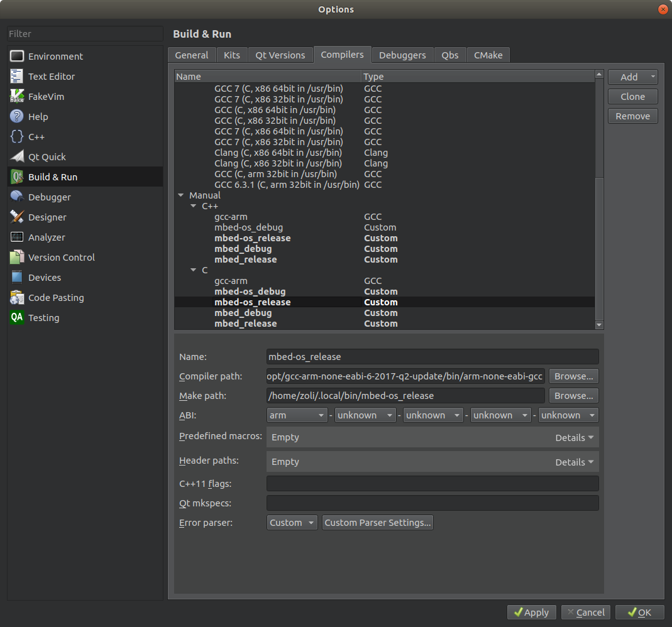Switch to the Debuggers tab
The image size is (672, 627).
pyautogui.click(x=402, y=55)
